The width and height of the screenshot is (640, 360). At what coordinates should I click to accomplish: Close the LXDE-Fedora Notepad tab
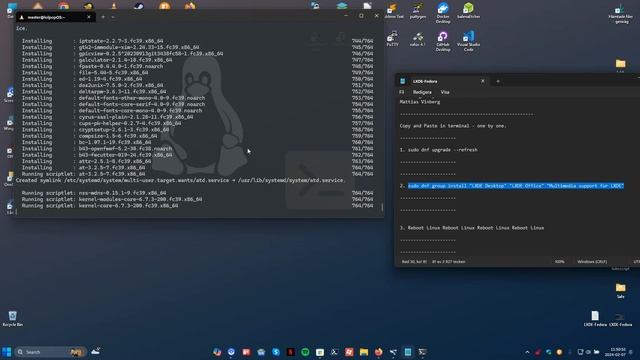tap(482, 81)
